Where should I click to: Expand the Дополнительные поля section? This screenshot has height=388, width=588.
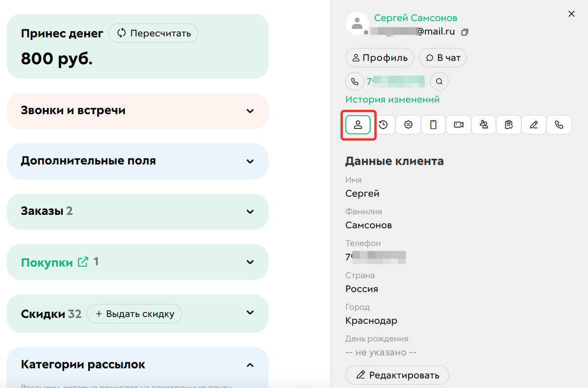(250, 161)
